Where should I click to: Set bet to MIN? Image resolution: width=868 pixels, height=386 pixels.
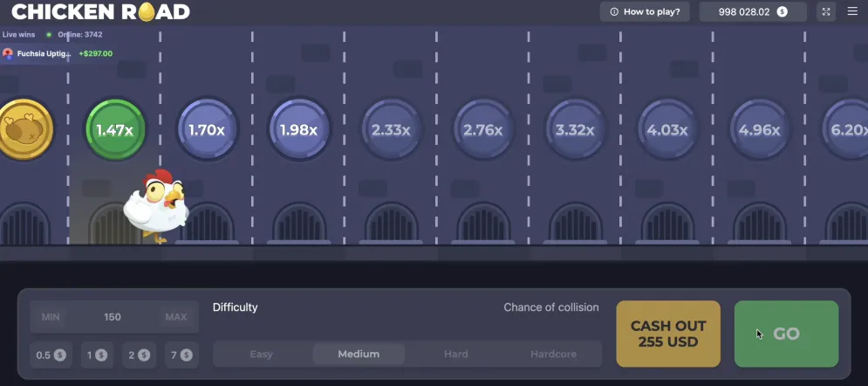click(x=51, y=317)
